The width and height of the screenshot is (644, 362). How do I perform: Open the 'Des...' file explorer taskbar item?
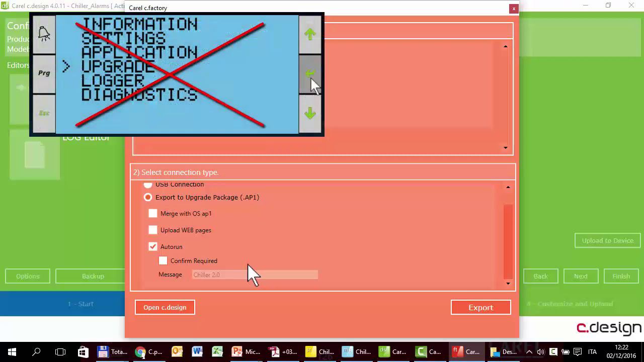[503, 352]
